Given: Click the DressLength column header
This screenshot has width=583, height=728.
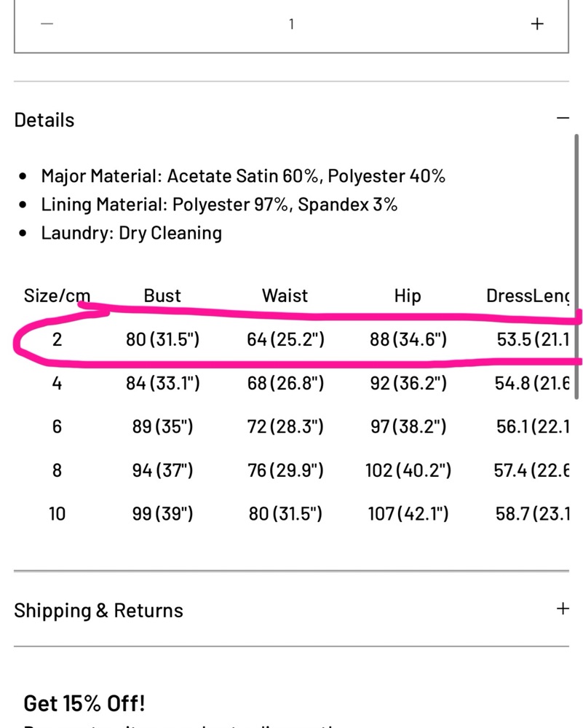Looking at the screenshot, I should 527,296.
